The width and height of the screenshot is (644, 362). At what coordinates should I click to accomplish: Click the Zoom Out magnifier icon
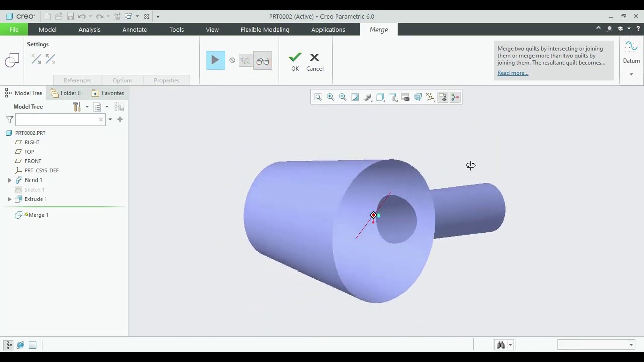tap(343, 97)
